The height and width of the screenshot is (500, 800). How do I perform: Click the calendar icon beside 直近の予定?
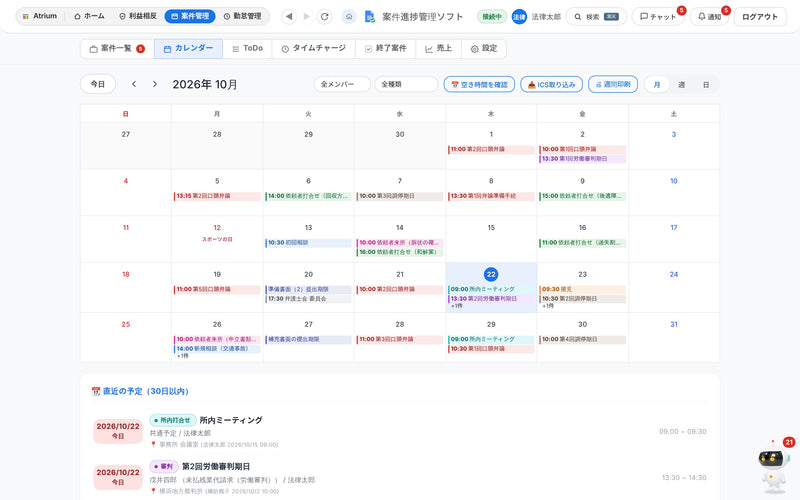coord(95,391)
